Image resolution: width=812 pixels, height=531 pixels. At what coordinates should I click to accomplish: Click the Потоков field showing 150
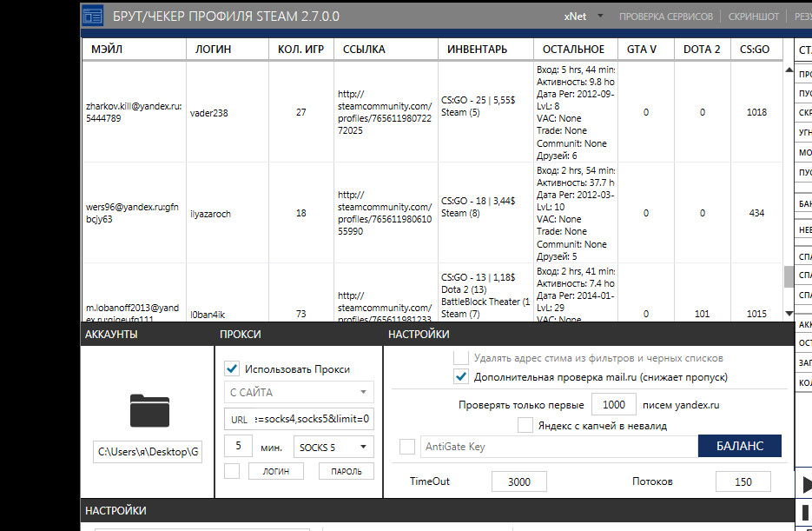coord(743,481)
